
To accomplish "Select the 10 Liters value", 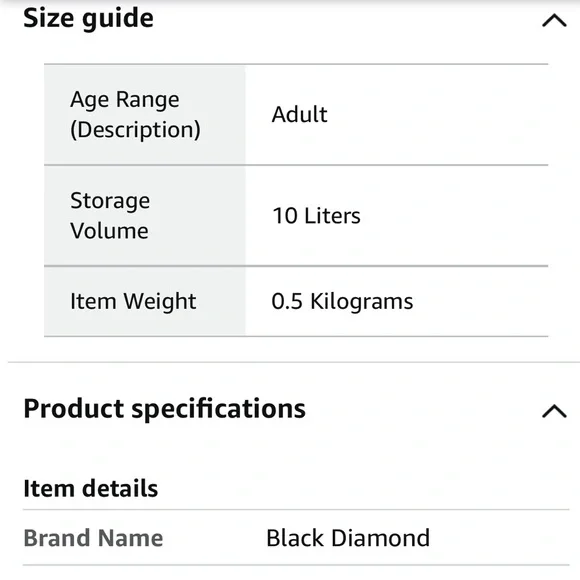I will coord(317,216).
